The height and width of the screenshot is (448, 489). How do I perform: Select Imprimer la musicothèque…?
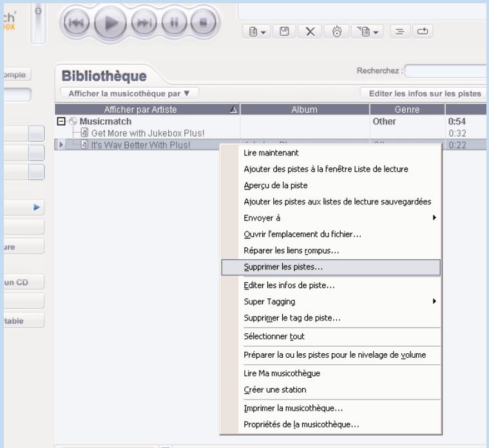331,408
